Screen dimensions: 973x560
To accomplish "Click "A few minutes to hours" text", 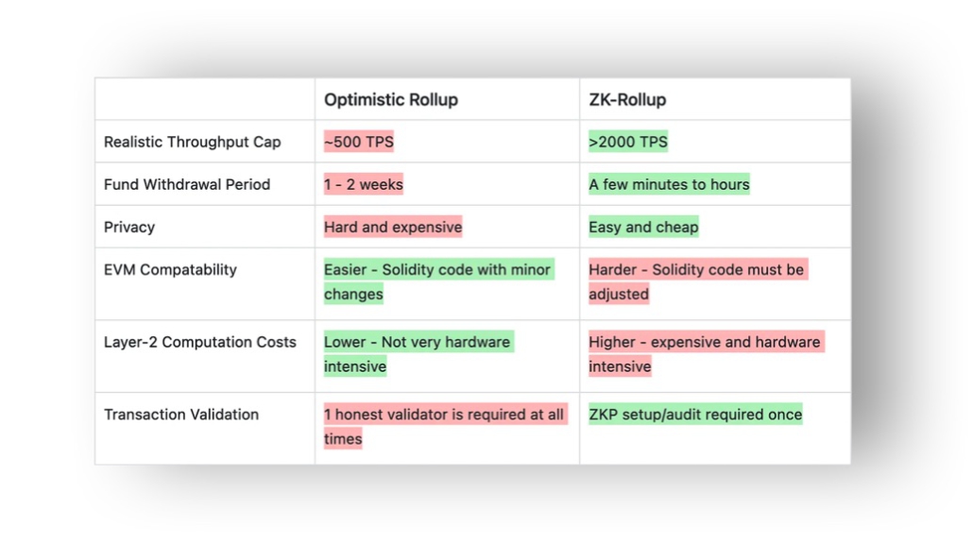I will (x=669, y=184).
